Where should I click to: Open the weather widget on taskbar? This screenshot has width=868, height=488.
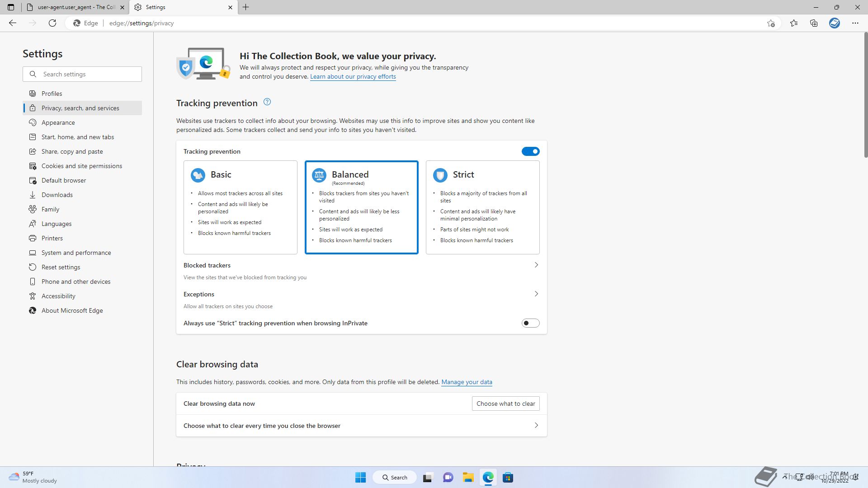tap(33, 477)
